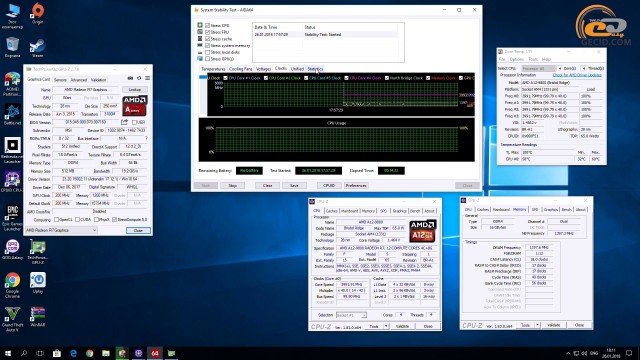Open Advanced tab in GPU-Z
The height and width of the screenshot is (360, 640).
[x=78, y=80]
